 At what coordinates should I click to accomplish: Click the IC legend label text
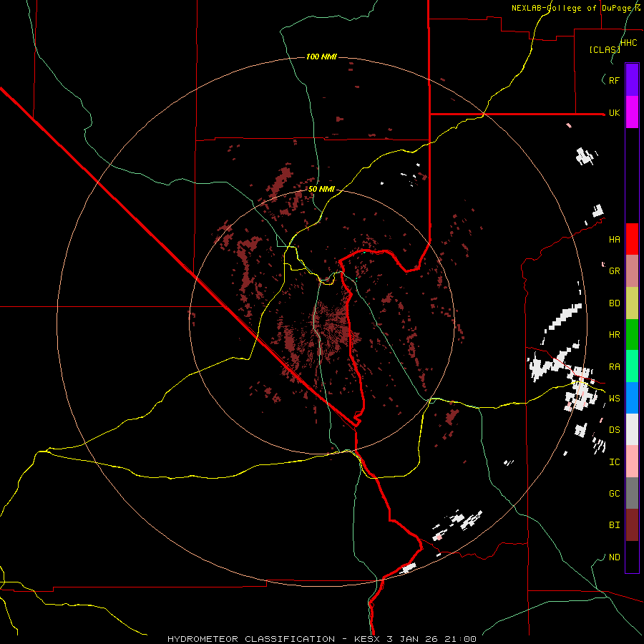point(614,462)
